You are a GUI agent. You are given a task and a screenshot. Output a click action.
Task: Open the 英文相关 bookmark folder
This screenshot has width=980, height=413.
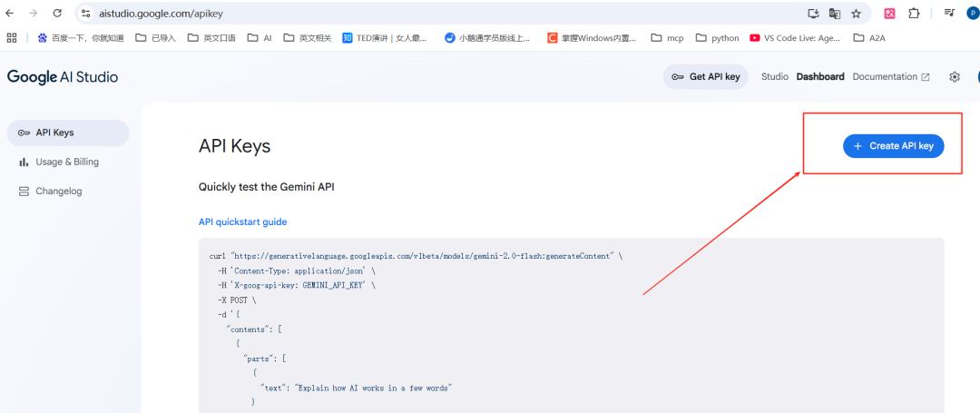click(307, 38)
